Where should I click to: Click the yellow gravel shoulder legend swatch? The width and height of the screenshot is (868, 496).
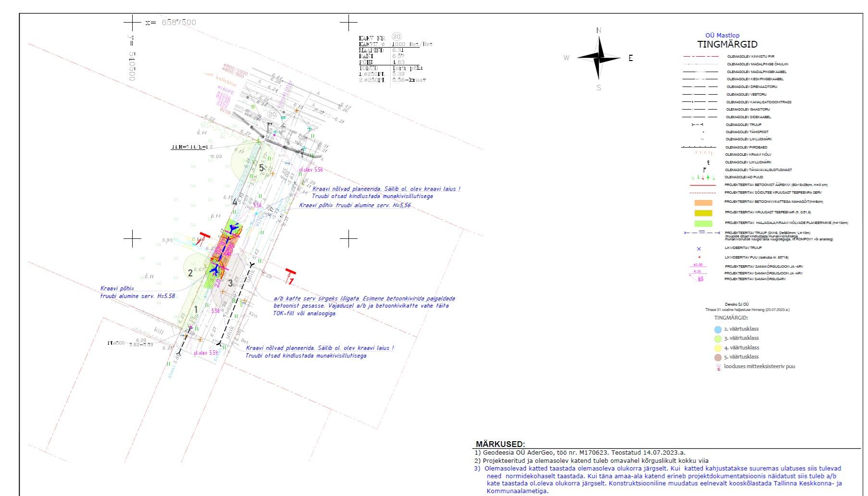(703, 213)
